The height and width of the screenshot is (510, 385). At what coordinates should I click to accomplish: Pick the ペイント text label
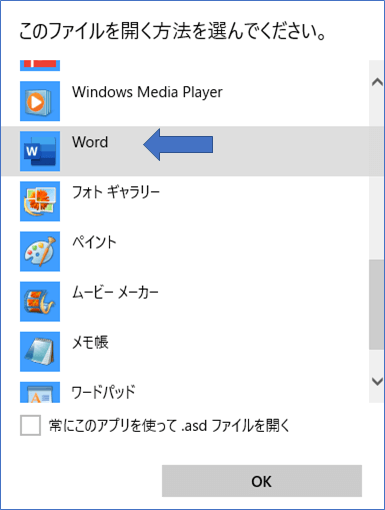pyautogui.click(x=94, y=242)
